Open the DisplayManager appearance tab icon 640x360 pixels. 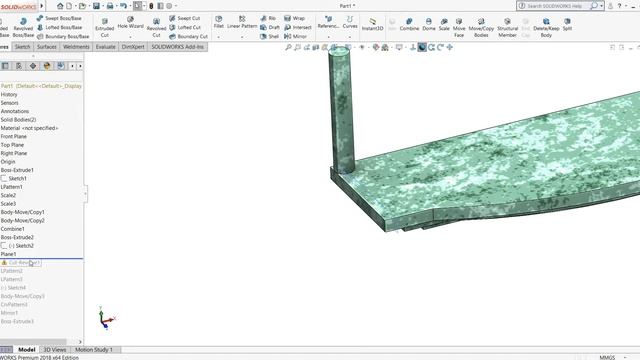point(47,66)
